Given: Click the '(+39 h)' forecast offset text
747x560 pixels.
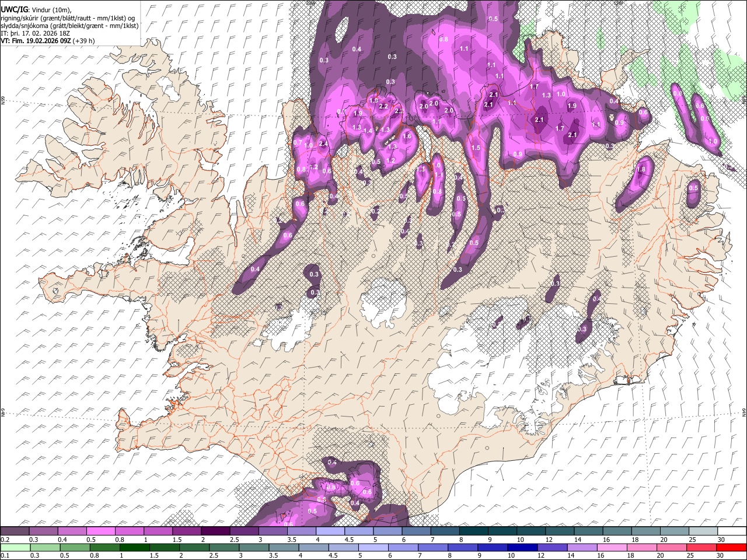Looking at the screenshot, I should point(84,41).
